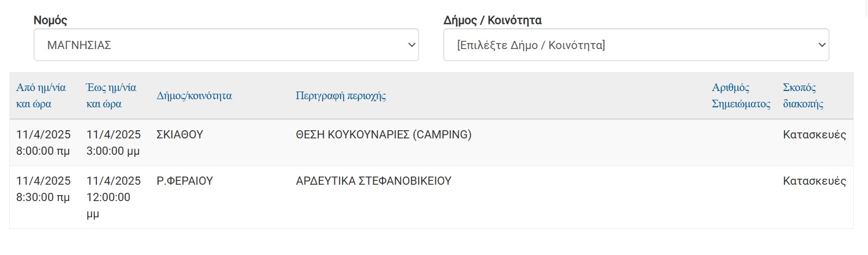Viewport: 868px width, 255px height.
Task: Sort by Σκοπός διακοπής column
Action: click(x=803, y=95)
